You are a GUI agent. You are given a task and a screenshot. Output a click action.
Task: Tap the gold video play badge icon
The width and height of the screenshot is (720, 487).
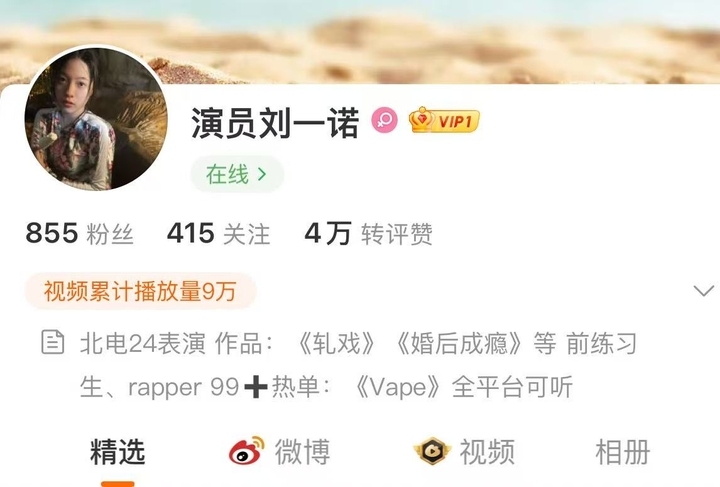point(433,451)
